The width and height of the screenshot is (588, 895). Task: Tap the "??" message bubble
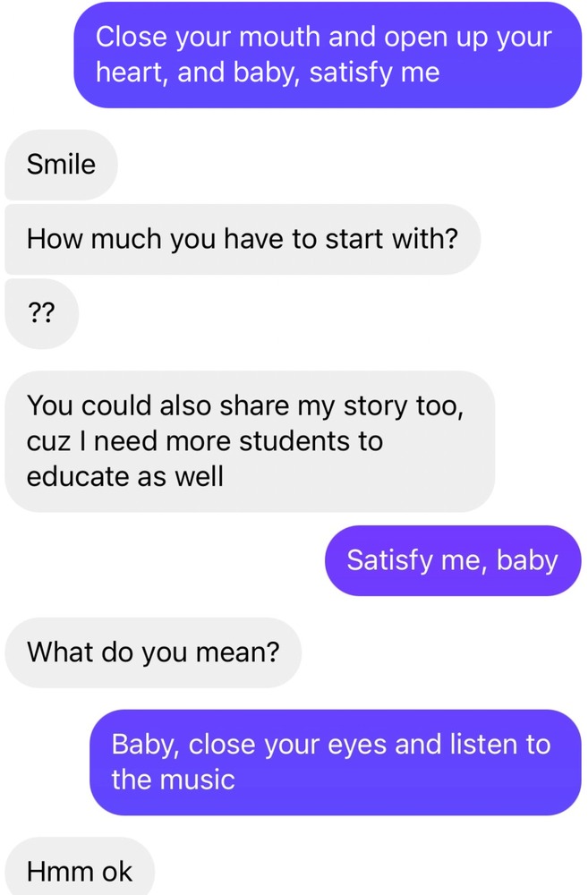click(x=41, y=315)
